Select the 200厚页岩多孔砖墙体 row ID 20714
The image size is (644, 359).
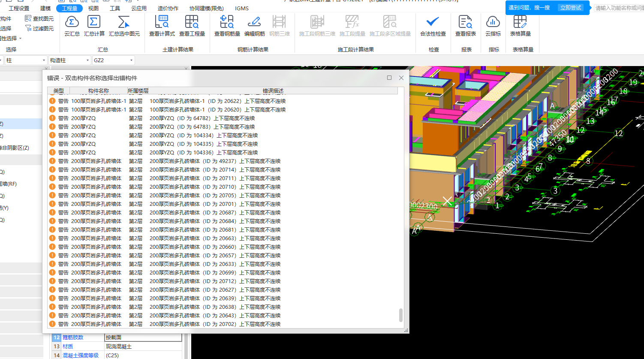[223, 169]
